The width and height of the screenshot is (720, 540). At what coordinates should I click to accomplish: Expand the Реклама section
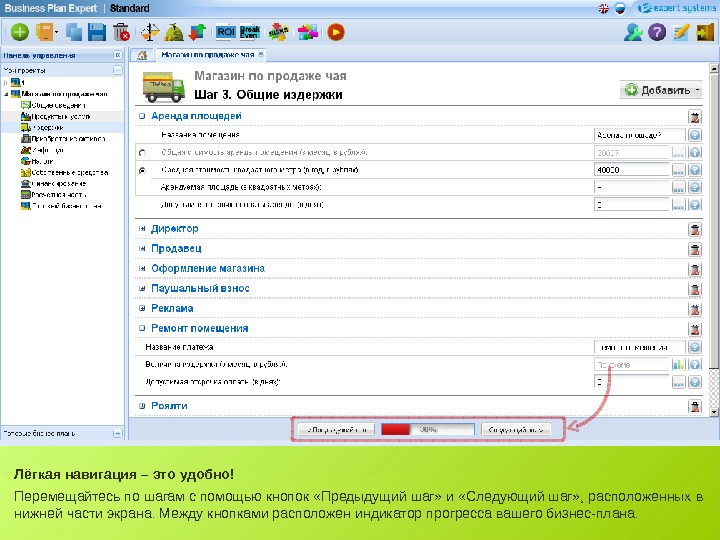click(x=142, y=309)
